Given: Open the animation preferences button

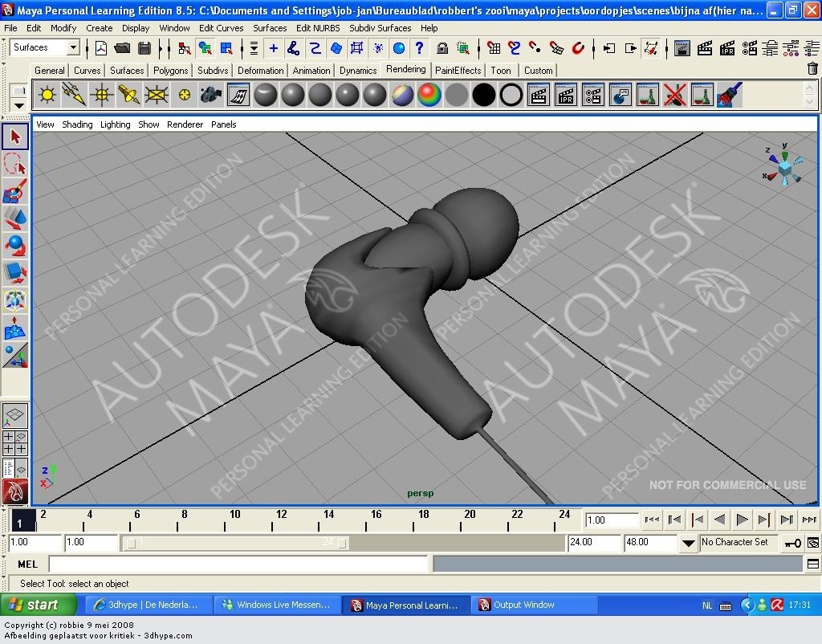Looking at the screenshot, I should pyautogui.click(x=813, y=543).
